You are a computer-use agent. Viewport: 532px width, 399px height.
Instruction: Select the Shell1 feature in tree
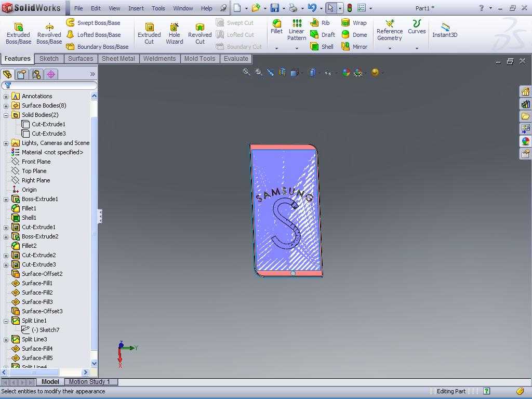click(24, 218)
